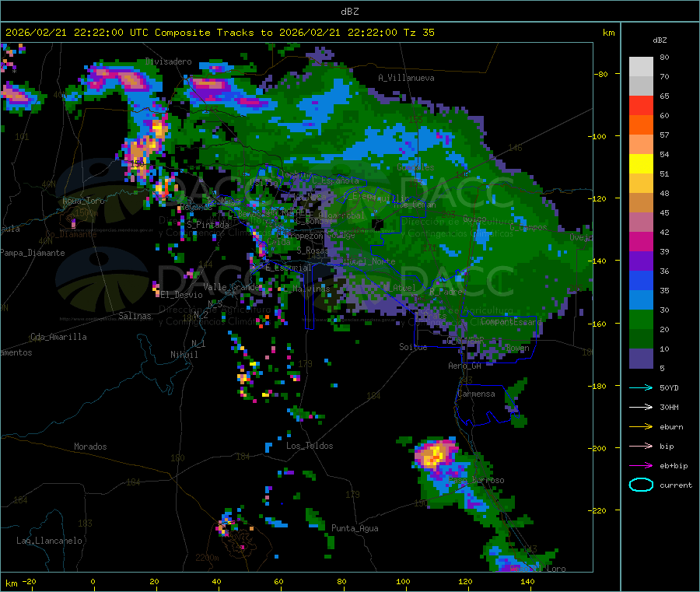Click the '0' tick on the bottom km axis
This screenshot has width=700, height=592.
coord(93,581)
